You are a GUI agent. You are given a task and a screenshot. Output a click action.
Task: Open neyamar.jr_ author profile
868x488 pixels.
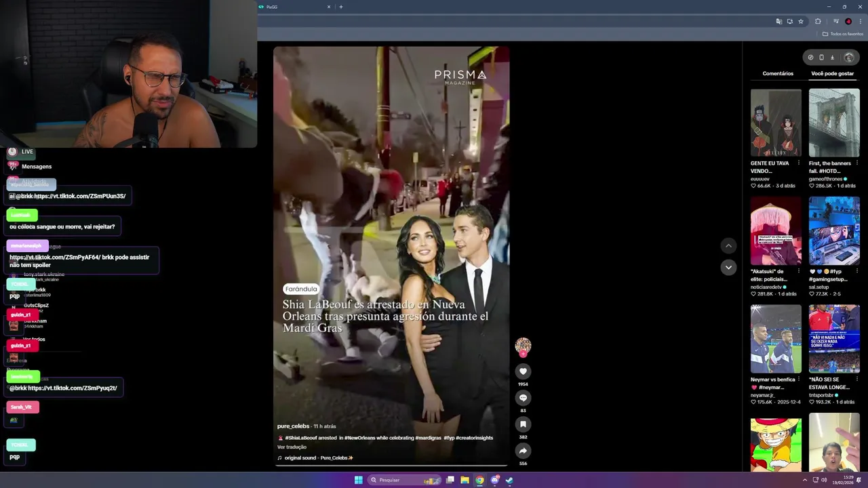(x=764, y=394)
